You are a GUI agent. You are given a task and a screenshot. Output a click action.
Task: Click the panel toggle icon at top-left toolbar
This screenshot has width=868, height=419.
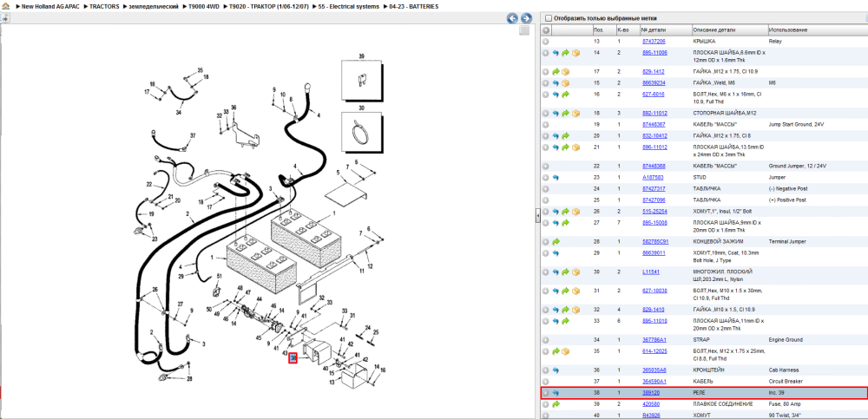click(4, 17)
